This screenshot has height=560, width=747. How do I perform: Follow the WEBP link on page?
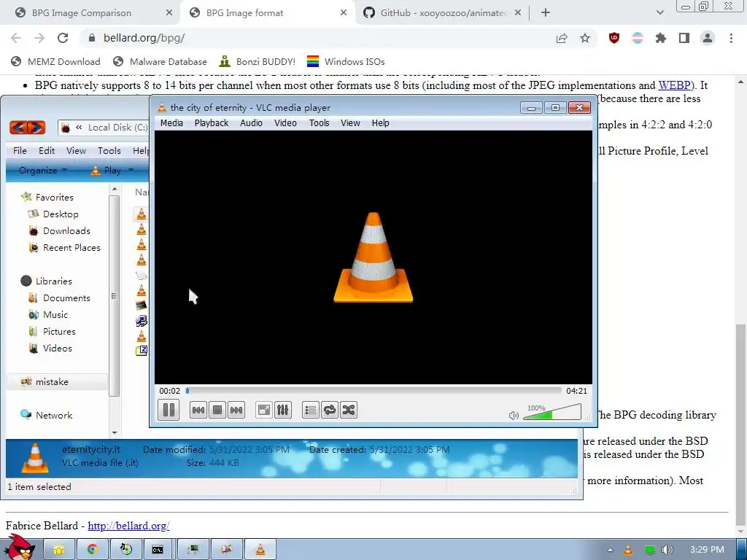point(674,85)
